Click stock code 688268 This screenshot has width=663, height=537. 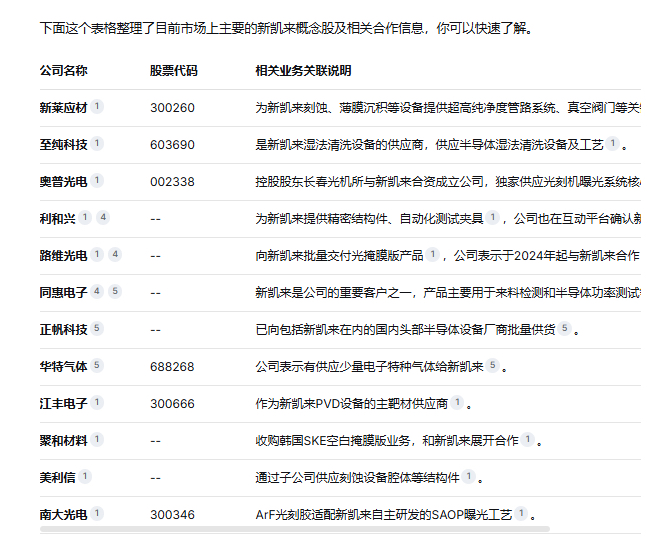click(173, 367)
